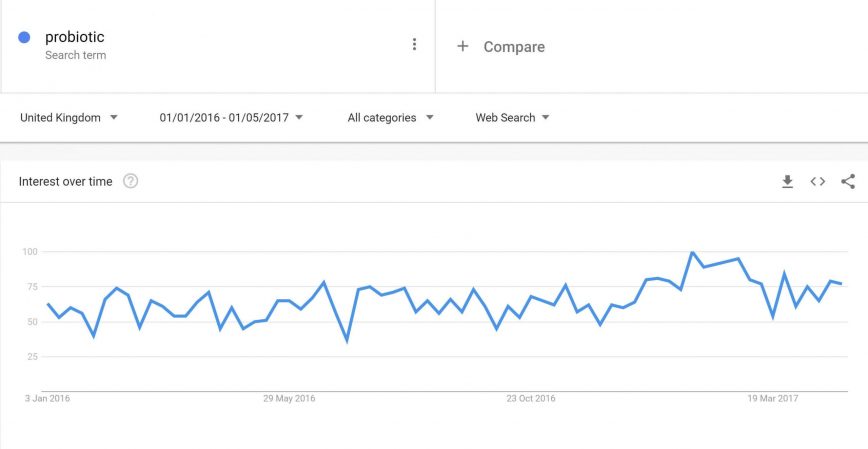868x449 pixels.
Task: Click the Compare text to add term
Action: (x=514, y=46)
